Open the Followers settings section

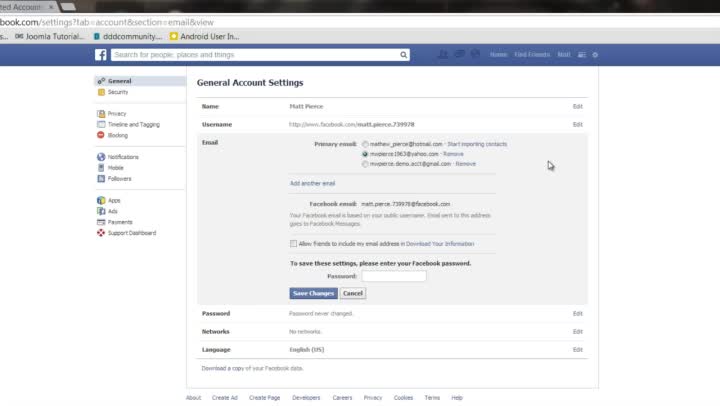click(x=119, y=179)
